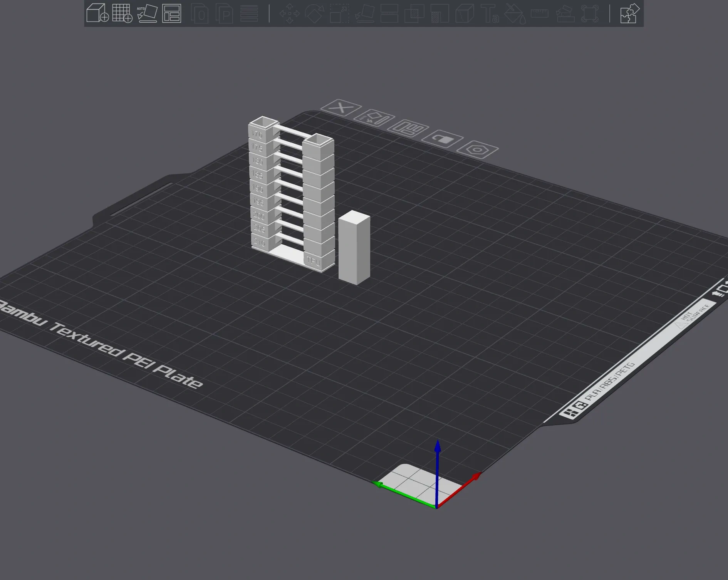Run Auto orient from top toolbar
This screenshot has height=580, width=728.
[147, 13]
